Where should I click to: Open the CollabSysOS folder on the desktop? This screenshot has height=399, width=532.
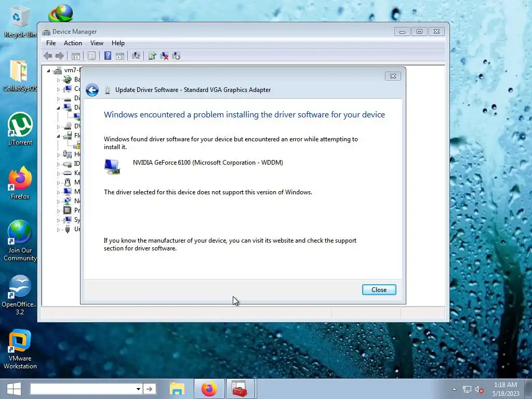click(x=19, y=75)
